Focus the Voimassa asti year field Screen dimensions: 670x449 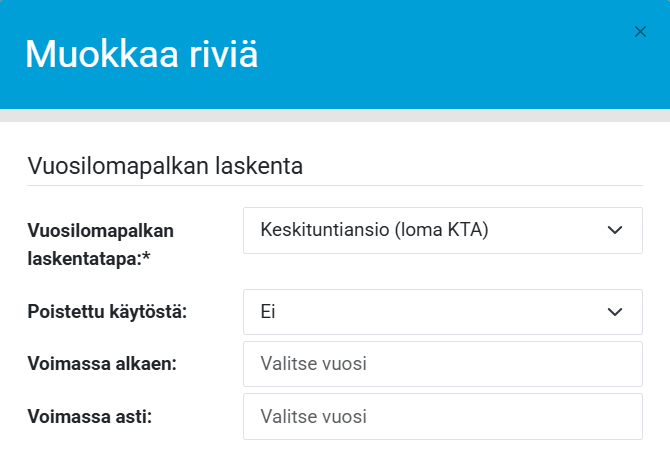[442, 416]
